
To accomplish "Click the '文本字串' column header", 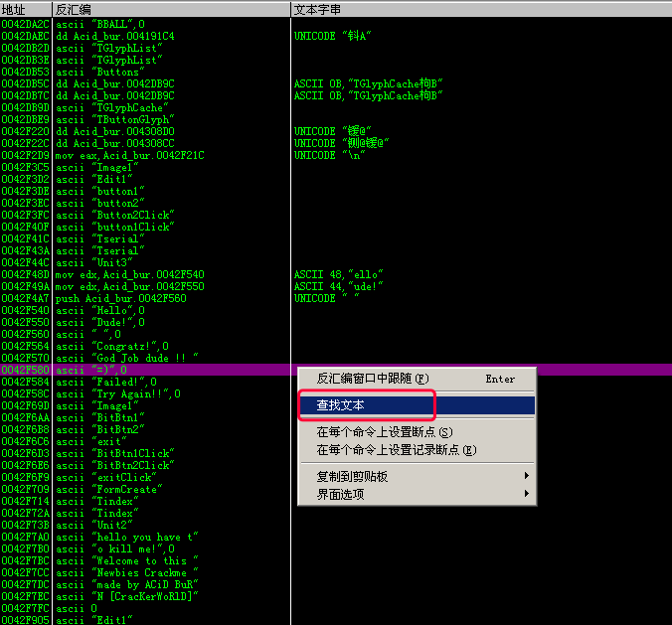I will tap(481, 9).
